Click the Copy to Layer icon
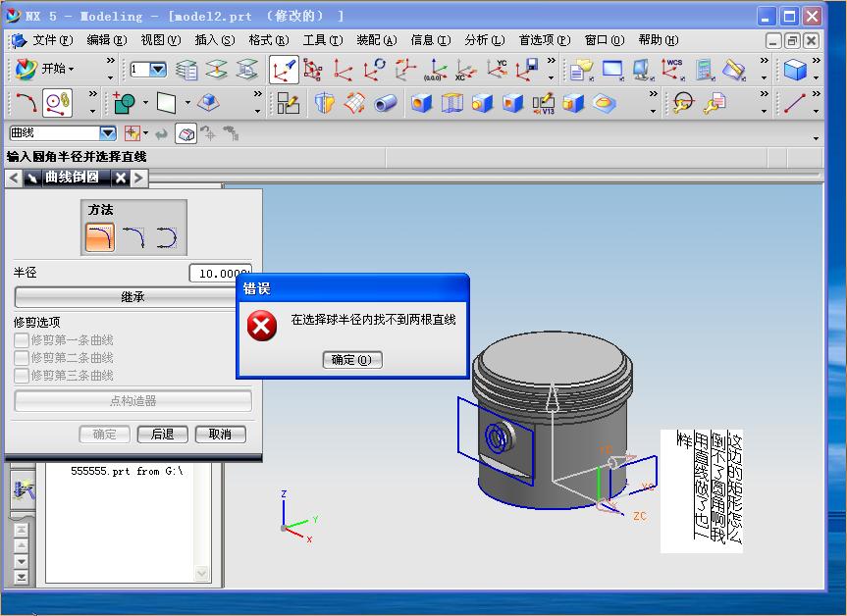Viewport: 847px width, 616px height. [x=247, y=70]
